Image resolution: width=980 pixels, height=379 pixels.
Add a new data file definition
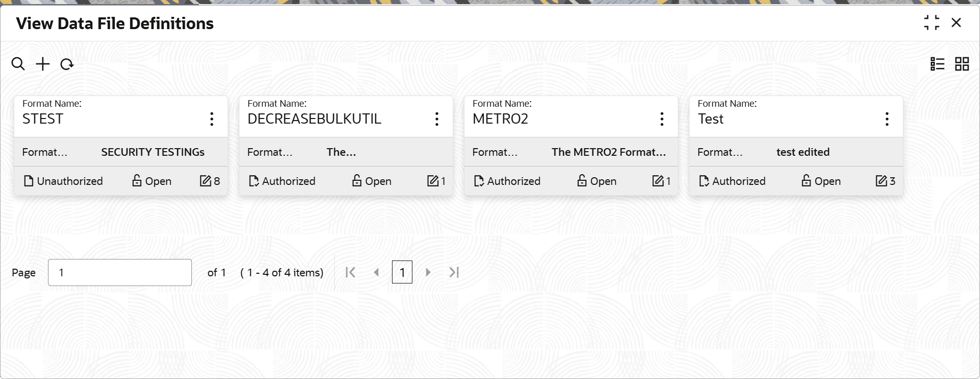coord(43,64)
